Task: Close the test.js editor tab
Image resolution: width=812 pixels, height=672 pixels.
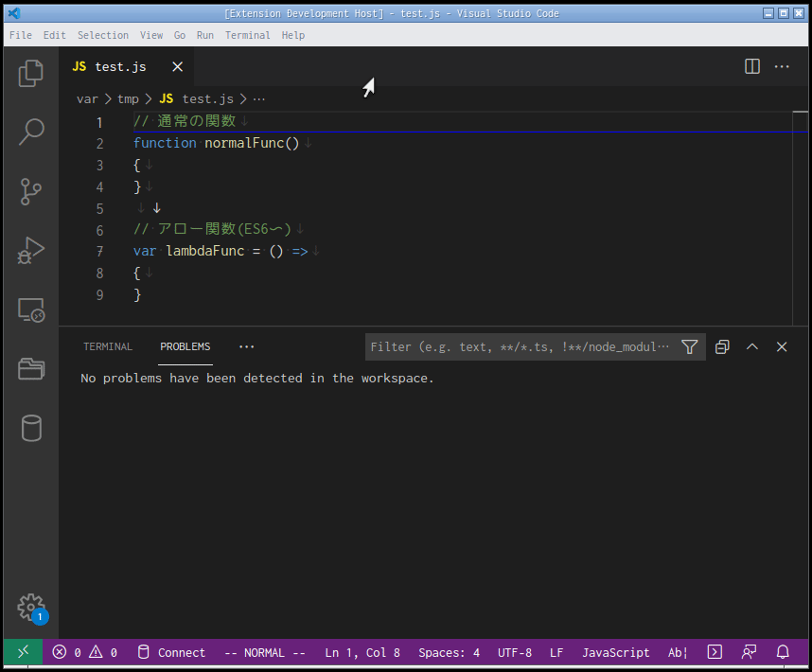Action: 178,67
